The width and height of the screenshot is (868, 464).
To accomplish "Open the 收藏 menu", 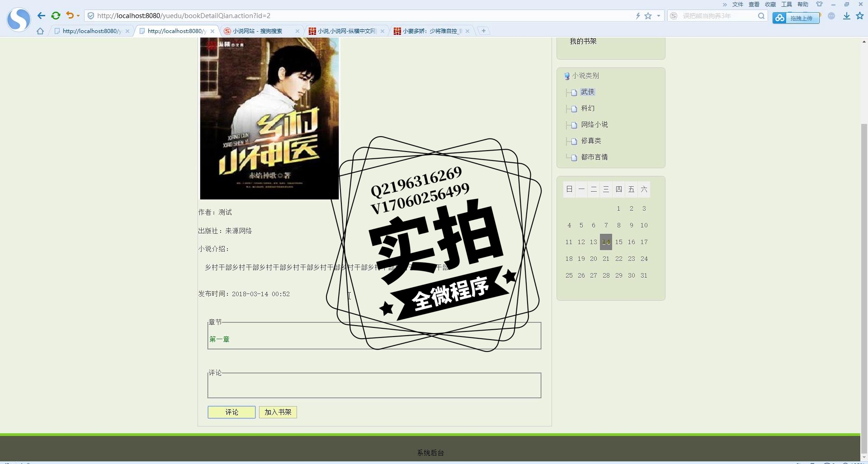I will (770, 5).
